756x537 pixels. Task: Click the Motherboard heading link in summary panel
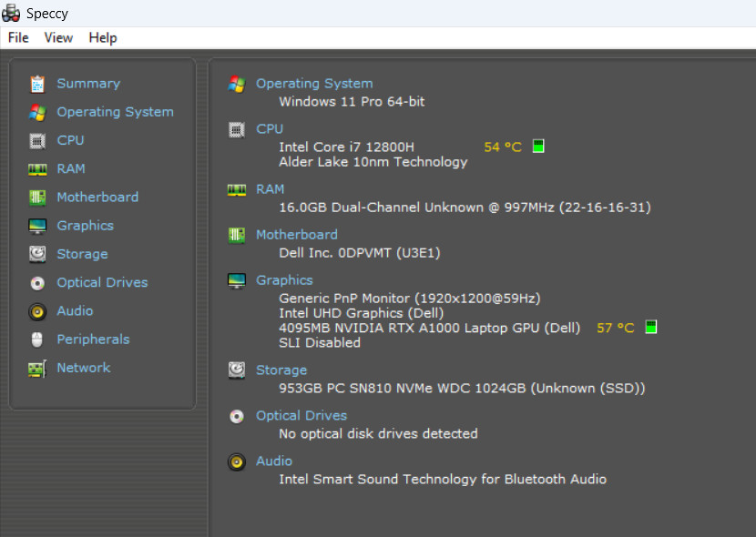[297, 235]
